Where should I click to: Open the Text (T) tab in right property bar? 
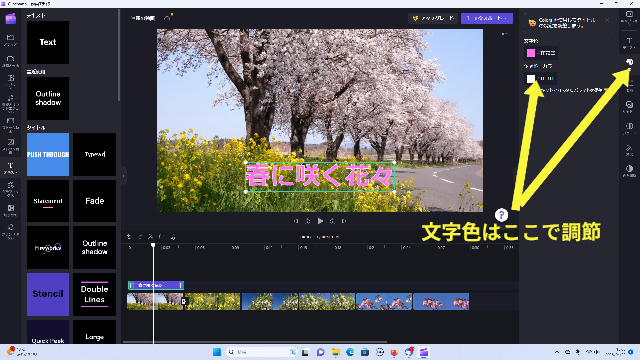pos(629,43)
